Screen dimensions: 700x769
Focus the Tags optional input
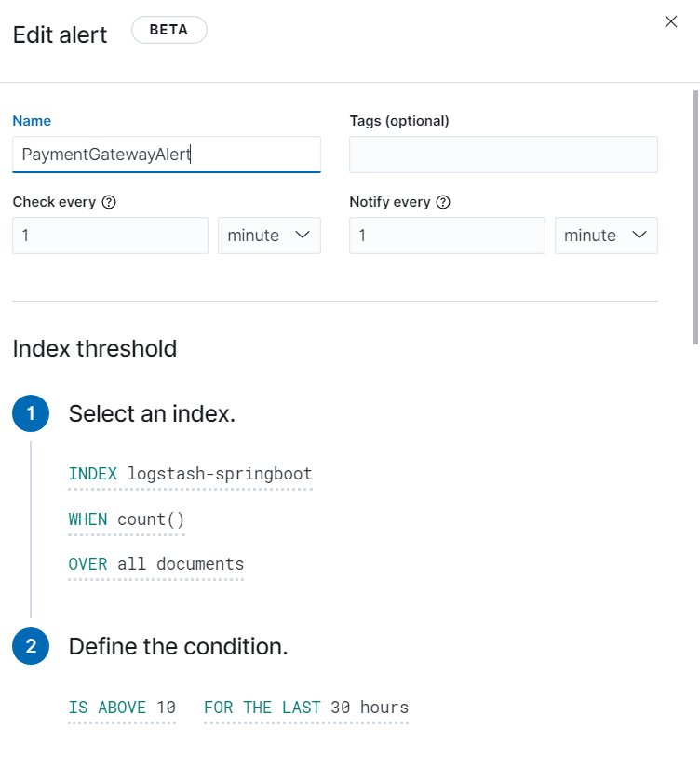[503, 155]
